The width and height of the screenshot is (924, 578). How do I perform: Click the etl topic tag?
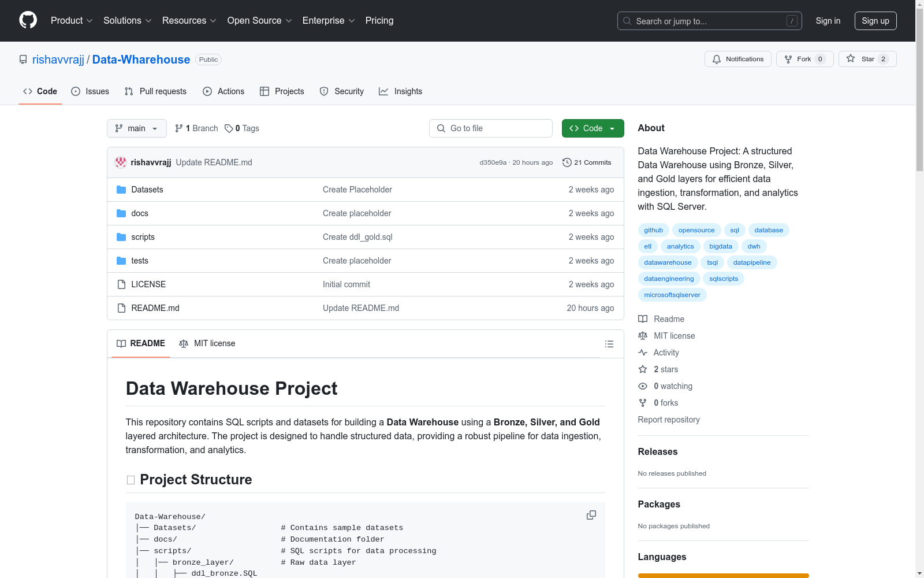[648, 246]
